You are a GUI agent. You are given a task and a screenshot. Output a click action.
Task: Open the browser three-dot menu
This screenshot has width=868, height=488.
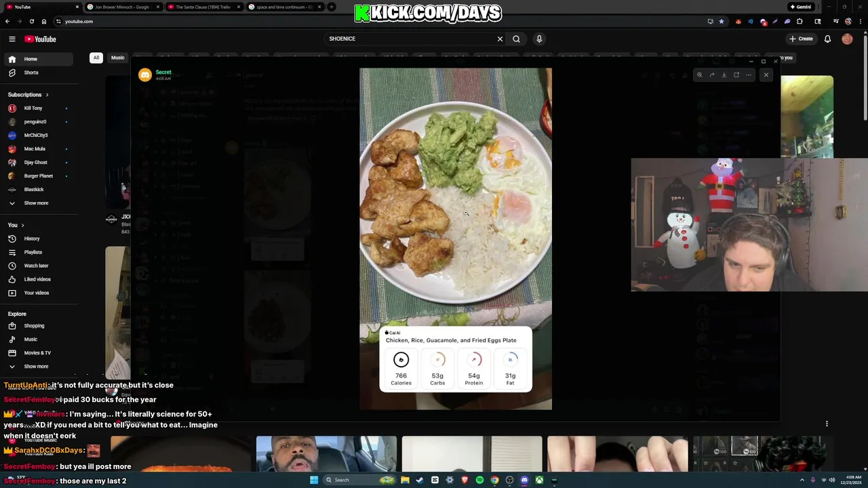861,21
